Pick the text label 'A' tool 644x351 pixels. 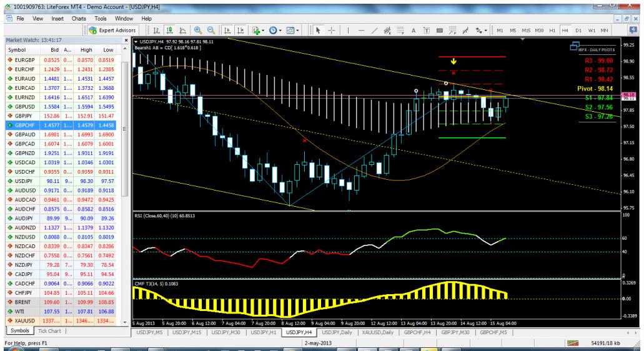[x=414, y=31]
